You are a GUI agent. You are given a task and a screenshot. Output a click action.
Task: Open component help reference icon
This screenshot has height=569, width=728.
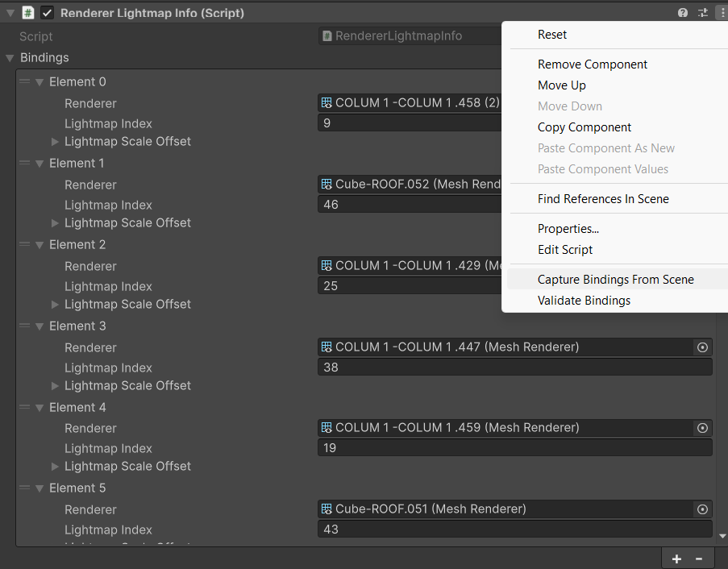pyautogui.click(x=683, y=13)
